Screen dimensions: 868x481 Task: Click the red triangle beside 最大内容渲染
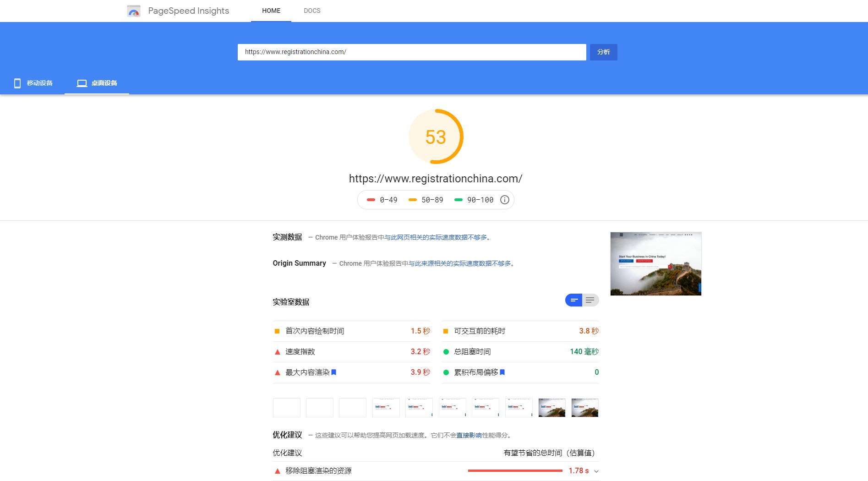pyautogui.click(x=277, y=372)
